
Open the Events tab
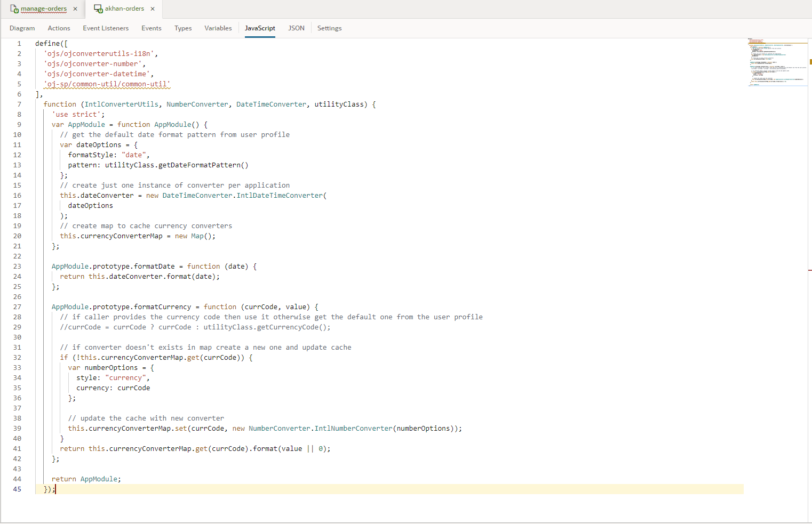coord(152,28)
